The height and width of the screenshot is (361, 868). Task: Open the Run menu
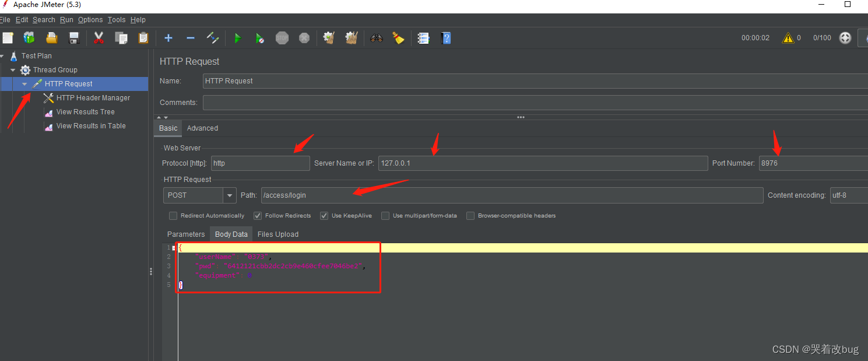pyautogui.click(x=66, y=20)
